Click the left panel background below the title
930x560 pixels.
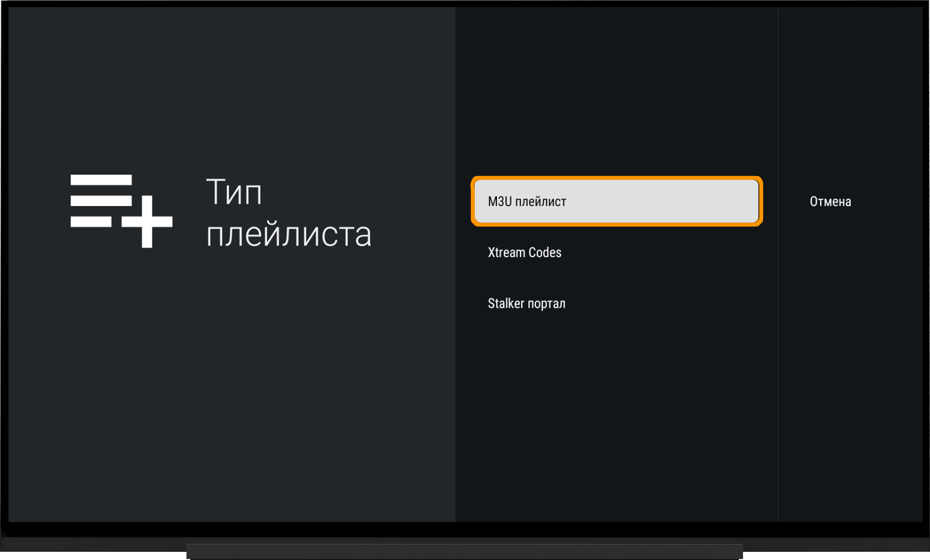232,381
